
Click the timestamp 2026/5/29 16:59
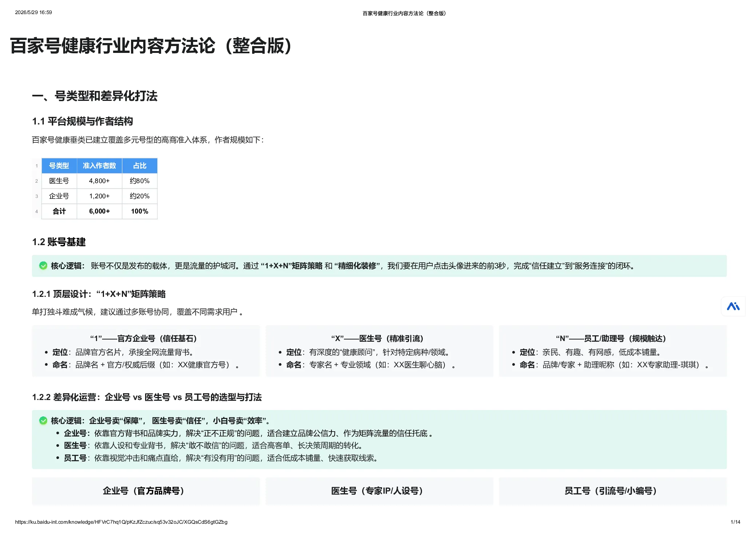(x=34, y=13)
